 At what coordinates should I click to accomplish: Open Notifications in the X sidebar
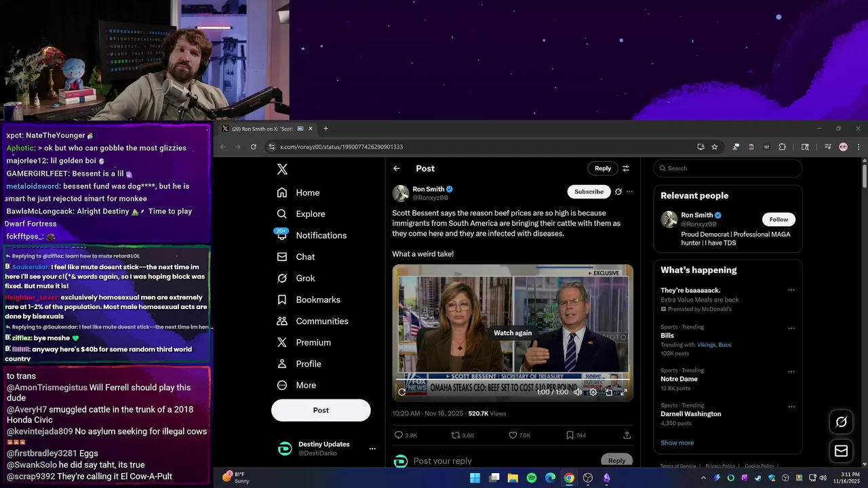click(x=312, y=235)
